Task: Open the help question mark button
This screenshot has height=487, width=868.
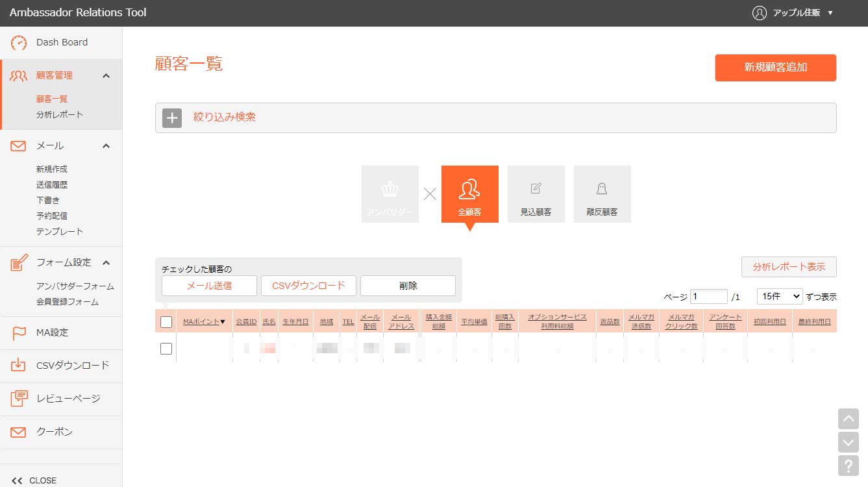Action: [x=849, y=466]
